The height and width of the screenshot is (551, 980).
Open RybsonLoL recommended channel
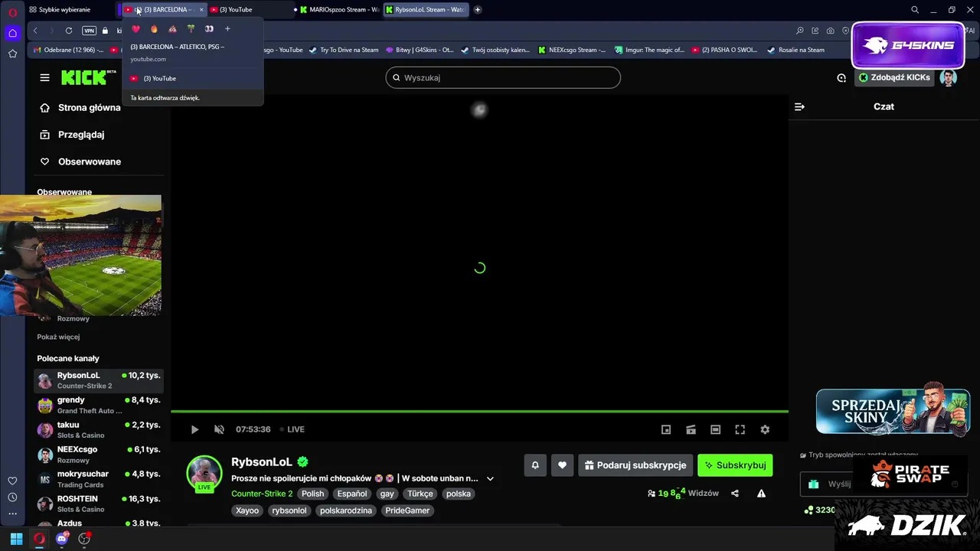click(x=98, y=380)
